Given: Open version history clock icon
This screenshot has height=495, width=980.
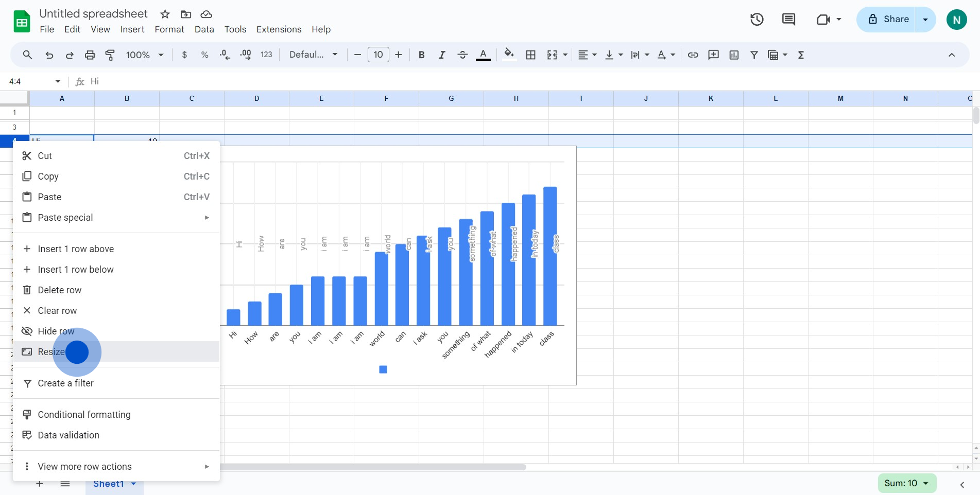Looking at the screenshot, I should click(757, 20).
